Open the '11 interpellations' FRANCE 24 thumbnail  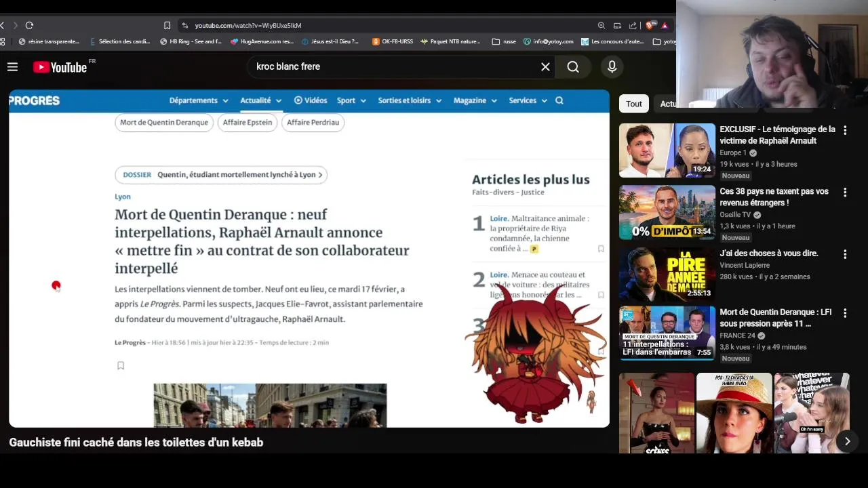[x=667, y=333]
